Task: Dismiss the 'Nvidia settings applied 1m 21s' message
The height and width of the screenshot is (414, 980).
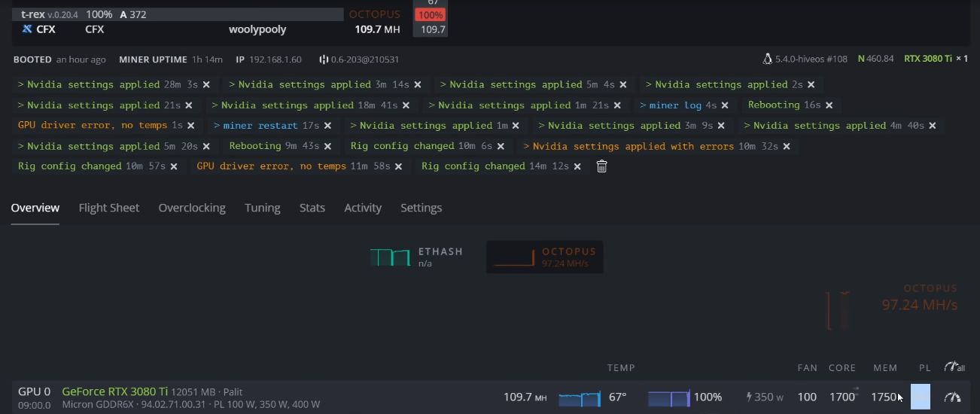Action: coord(617,105)
